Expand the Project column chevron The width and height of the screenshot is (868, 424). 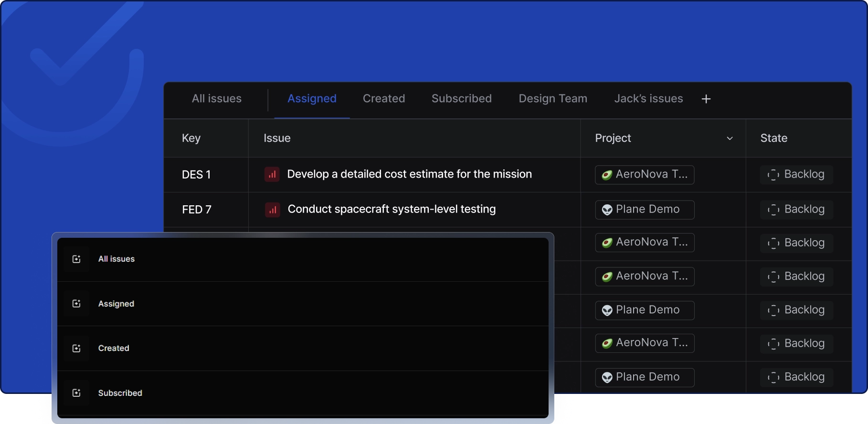(730, 138)
